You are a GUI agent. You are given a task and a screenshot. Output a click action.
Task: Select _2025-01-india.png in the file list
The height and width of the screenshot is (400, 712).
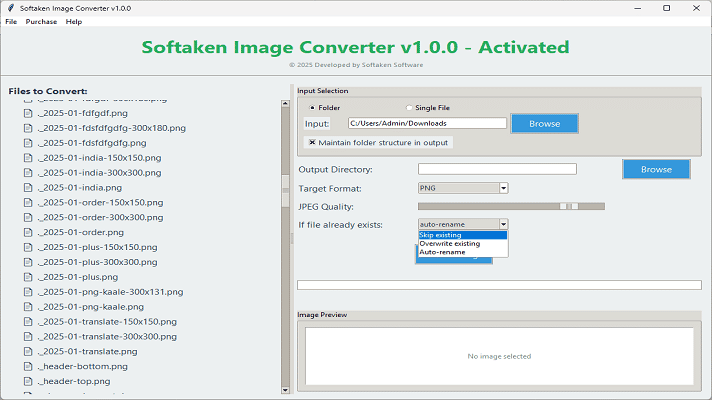[x=79, y=188]
